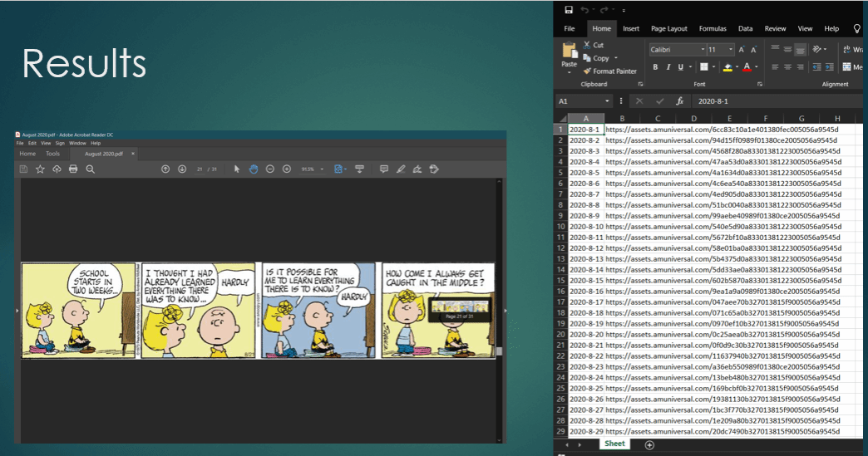868x456 pixels.
Task: Toggle Top Align in Excel ribbon
Action: pos(775,49)
